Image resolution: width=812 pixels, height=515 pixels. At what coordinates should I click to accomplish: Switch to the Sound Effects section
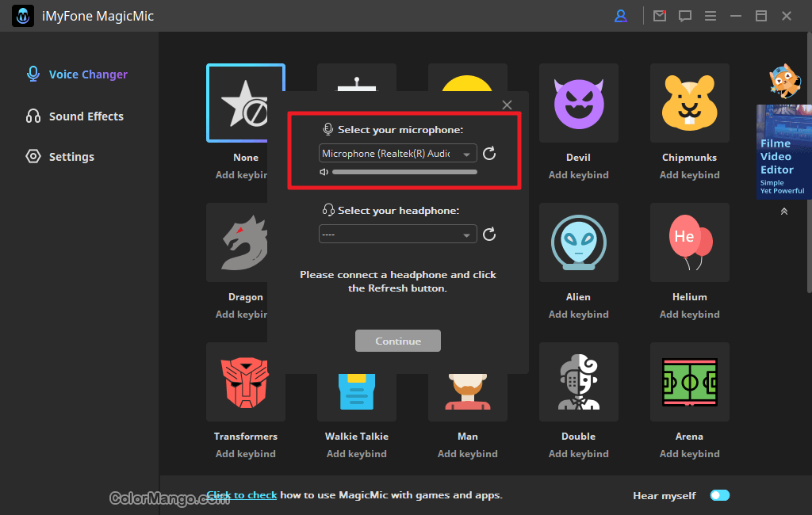pyautogui.click(x=86, y=116)
